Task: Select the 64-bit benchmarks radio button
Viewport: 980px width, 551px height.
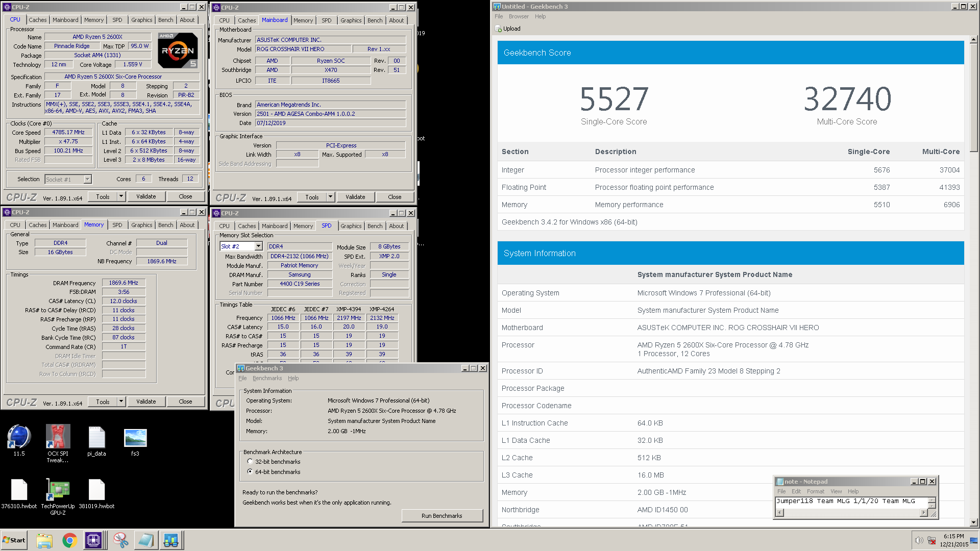Action: pyautogui.click(x=250, y=471)
